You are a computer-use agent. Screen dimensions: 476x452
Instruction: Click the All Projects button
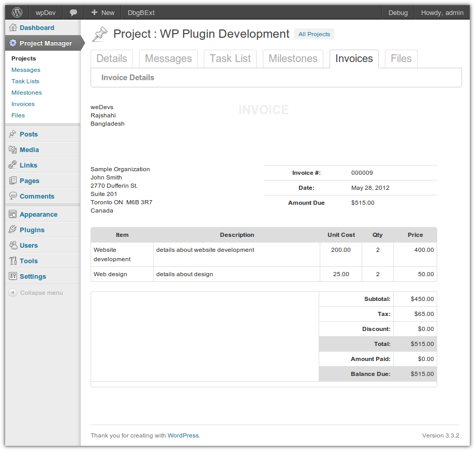coord(314,34)
